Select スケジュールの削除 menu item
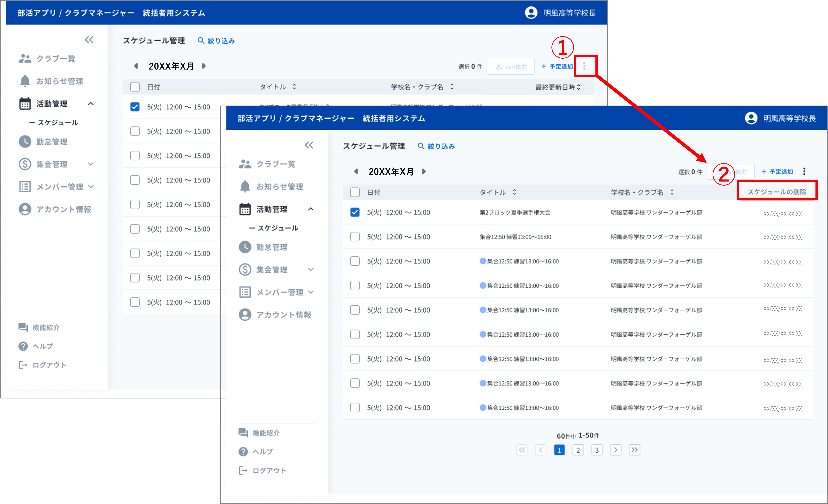The image size is (828, 504). point(777,191)
